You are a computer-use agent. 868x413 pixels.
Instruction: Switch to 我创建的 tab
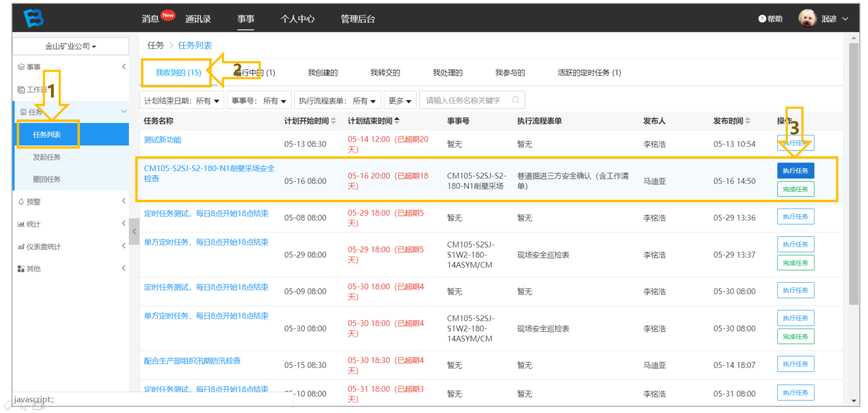click(x=323, y=73)
